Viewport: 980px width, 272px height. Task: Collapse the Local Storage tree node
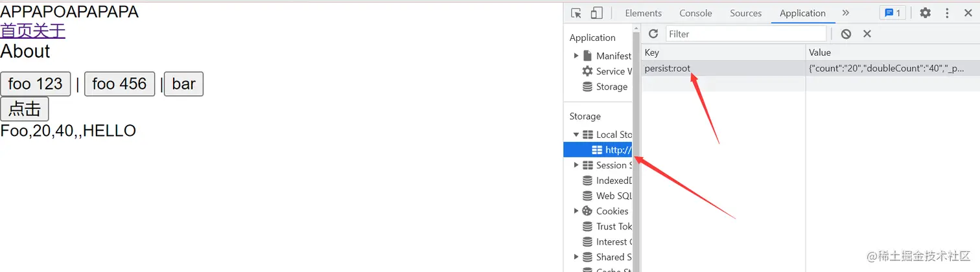click(x=576, y=135)
